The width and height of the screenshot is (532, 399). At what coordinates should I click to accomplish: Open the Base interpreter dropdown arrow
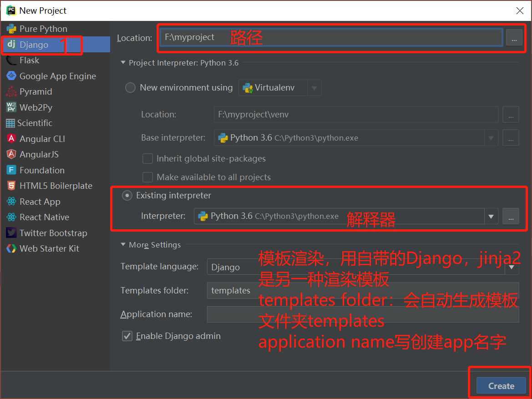point(491,138)
